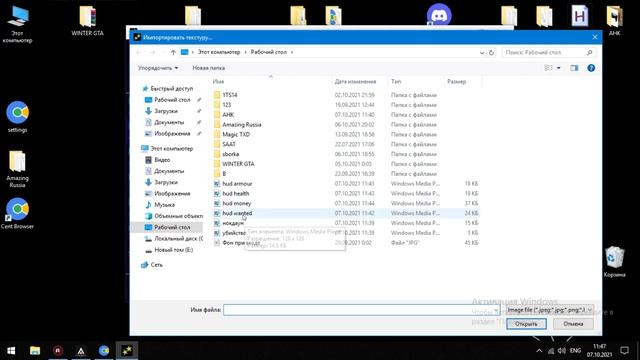Toggle the preview pane icon
Screen dimensions: 640x360
pos(574,68)
